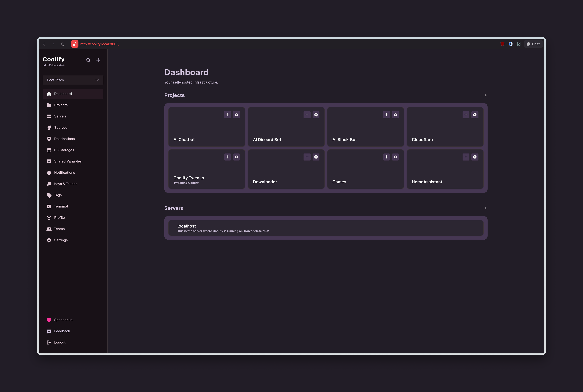583x392 pixels.
Task: Click the filters icon next to search
Action: (x=98, y=60)
